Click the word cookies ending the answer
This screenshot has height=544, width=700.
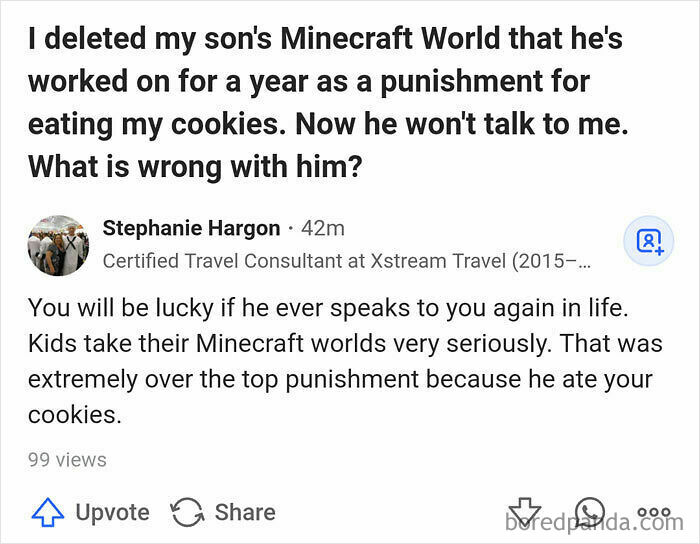tap(74, 415)
